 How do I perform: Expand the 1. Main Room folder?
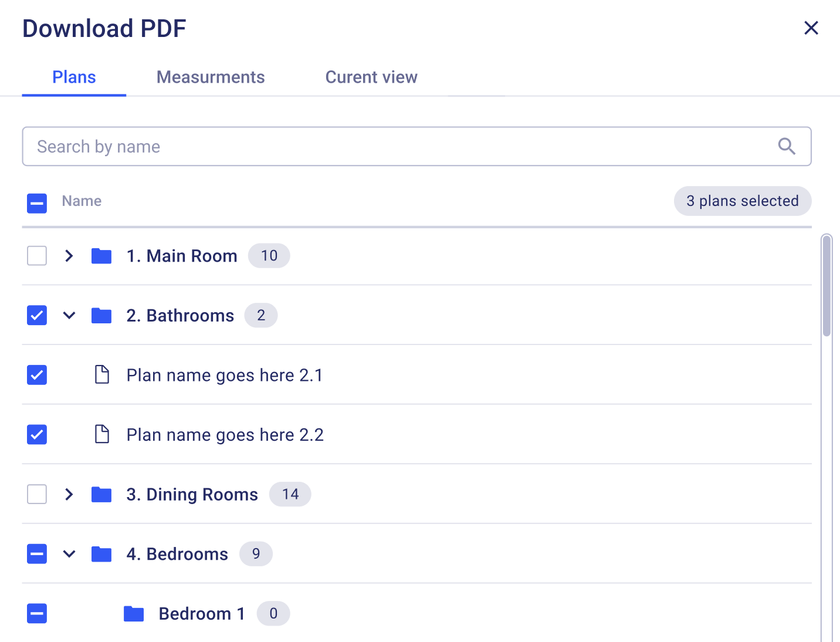pos(69,256)
